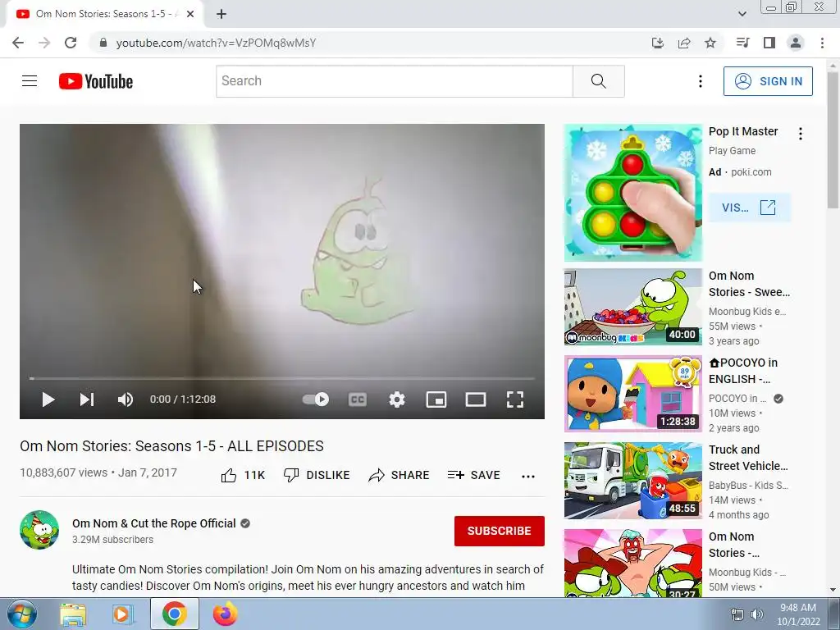Like the video with thumbs up
840x630 pixels.
click(x=243, y=475)
